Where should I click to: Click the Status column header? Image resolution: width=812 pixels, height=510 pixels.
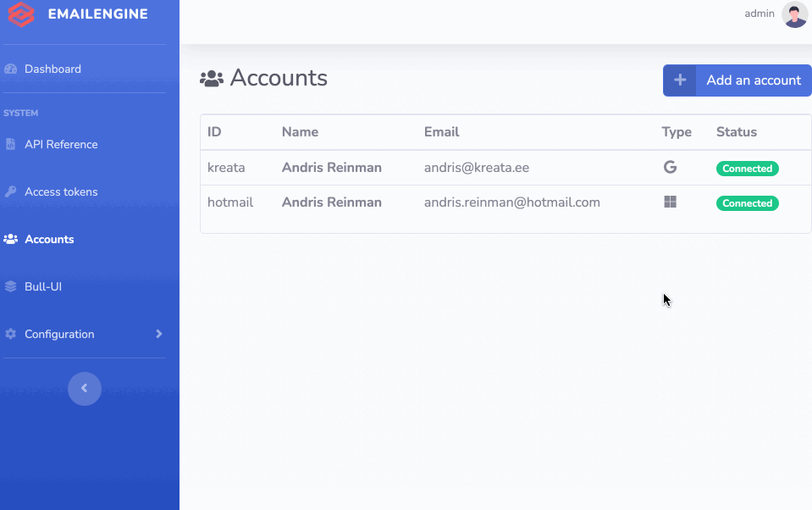coord(737,131)
